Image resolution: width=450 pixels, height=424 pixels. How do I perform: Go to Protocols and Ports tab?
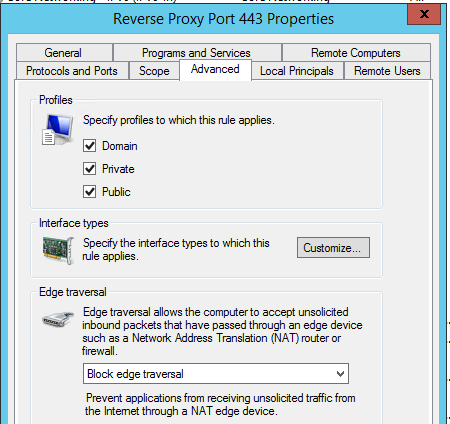tap(72, 71)
